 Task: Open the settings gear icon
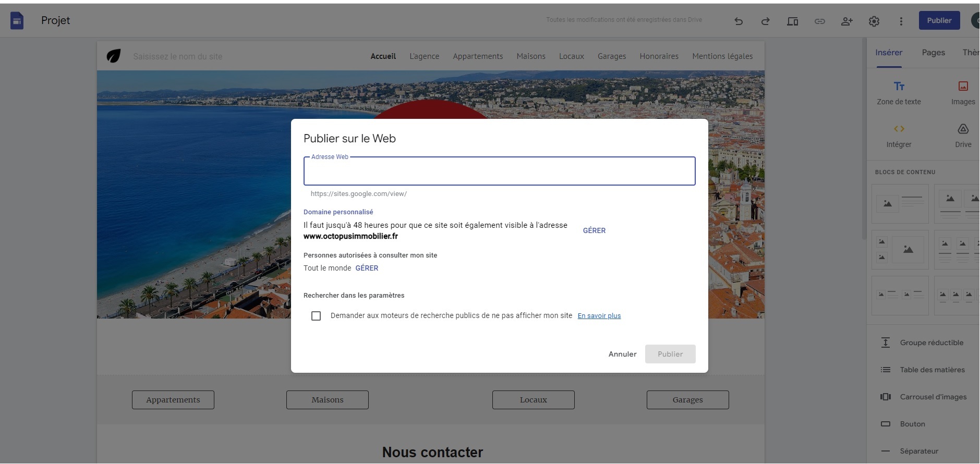(874, 21)
